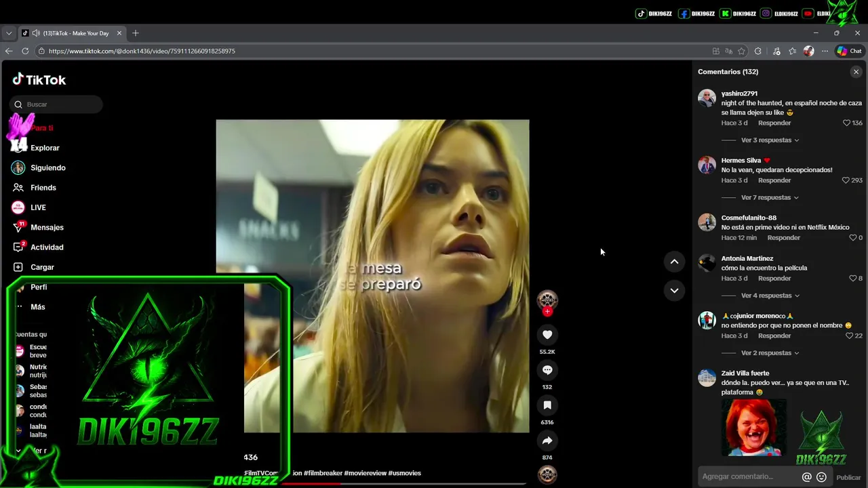This screenshot has height=488, width=868.
Task: Open Hermes Silva's profile picture
Action: click(x=707, y=165)
